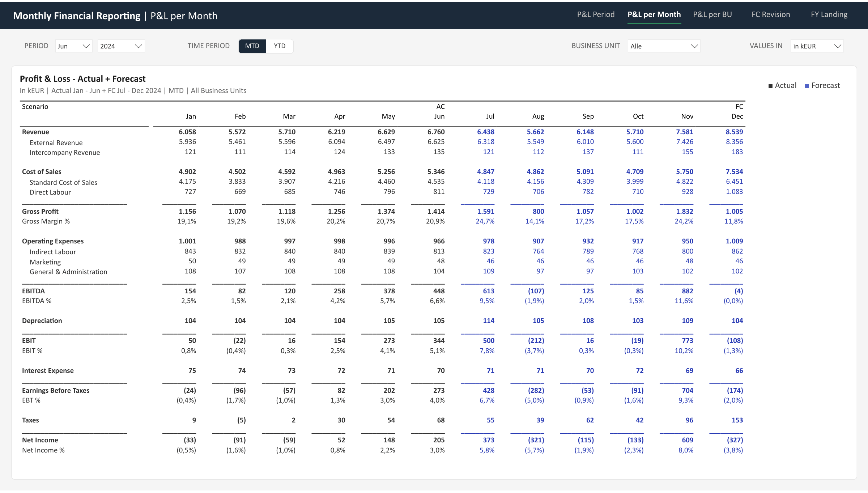
Task: Switch to the FC Revision tab
Action: 771,14
